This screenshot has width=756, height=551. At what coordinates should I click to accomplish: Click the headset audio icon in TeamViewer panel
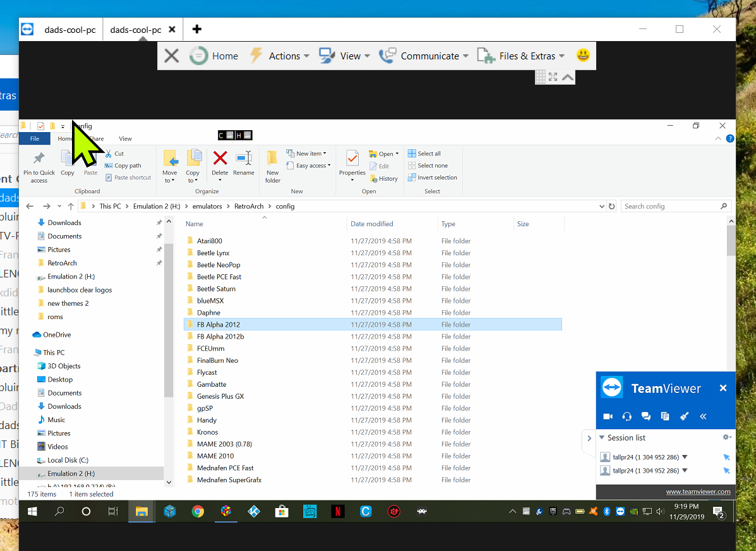627,416
